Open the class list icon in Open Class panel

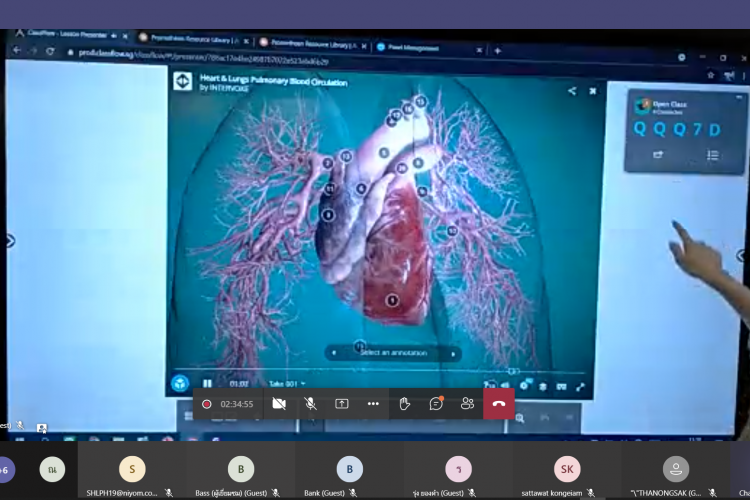tap(713, 155)
